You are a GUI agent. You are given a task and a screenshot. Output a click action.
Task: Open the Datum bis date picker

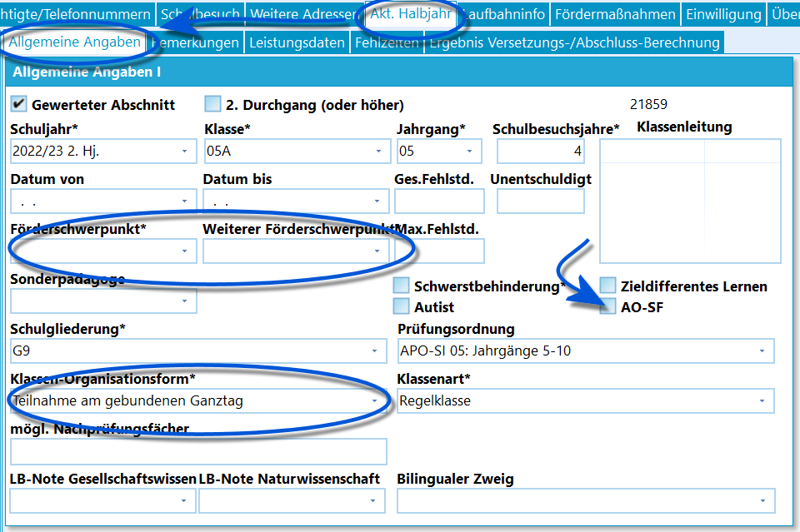(x=296, y=201)
